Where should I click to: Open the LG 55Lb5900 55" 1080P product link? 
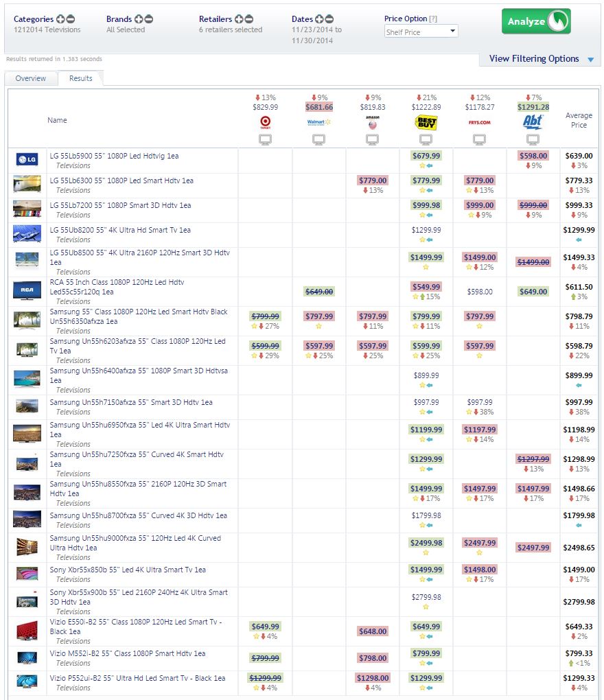tap(115, 156)
